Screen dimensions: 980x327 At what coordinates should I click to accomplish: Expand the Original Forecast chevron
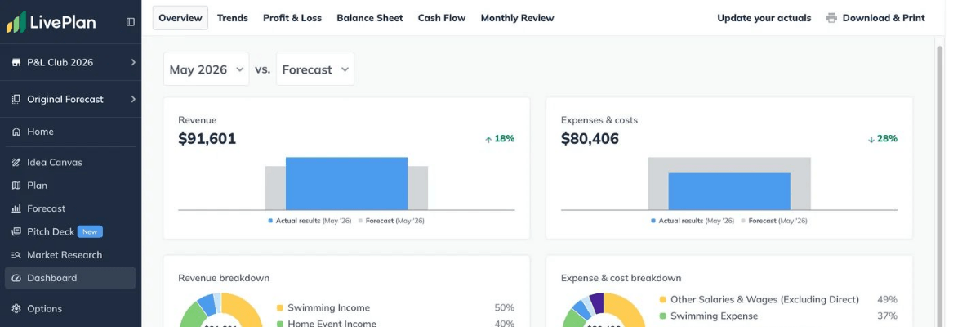coord(133,99)
